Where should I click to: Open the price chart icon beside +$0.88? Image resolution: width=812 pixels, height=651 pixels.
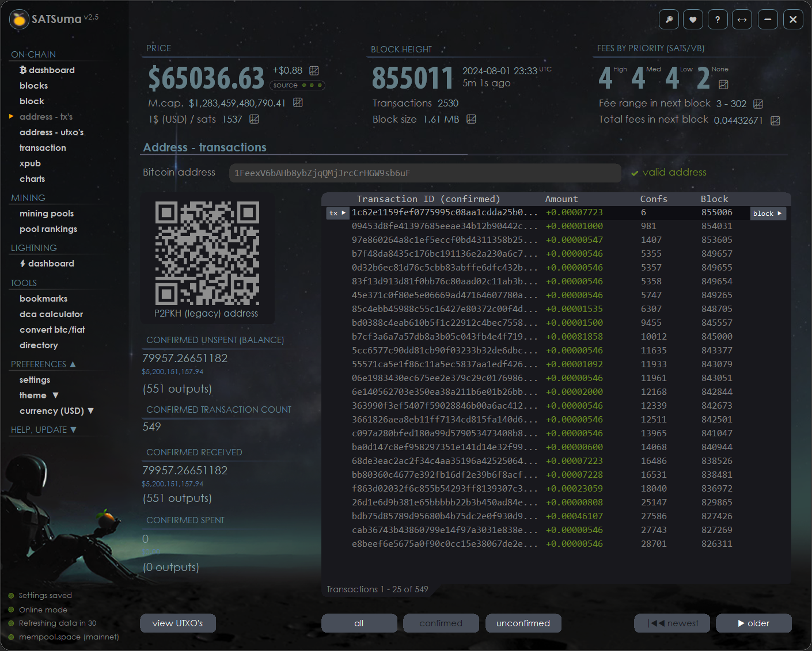click(x=314, y=70)
